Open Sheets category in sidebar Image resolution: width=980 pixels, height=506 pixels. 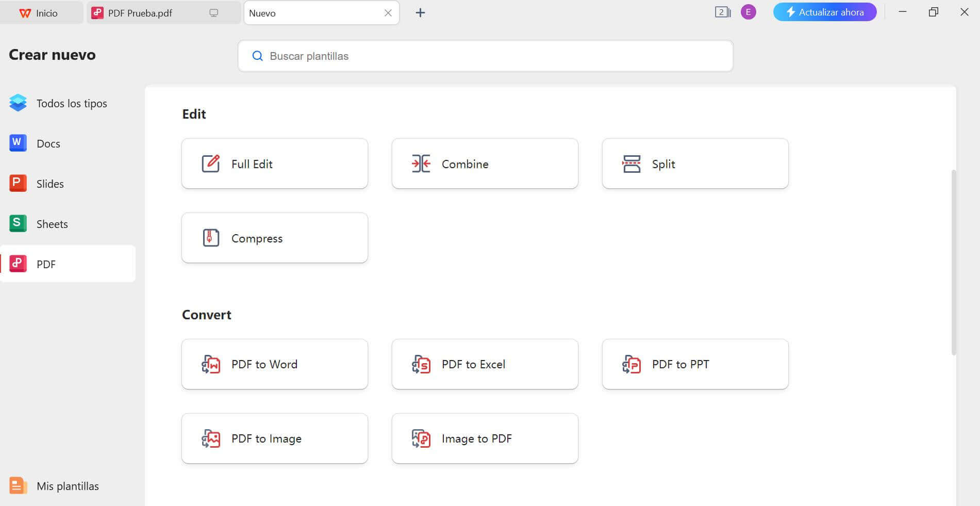pyautogui.click(x=52, y=224)
